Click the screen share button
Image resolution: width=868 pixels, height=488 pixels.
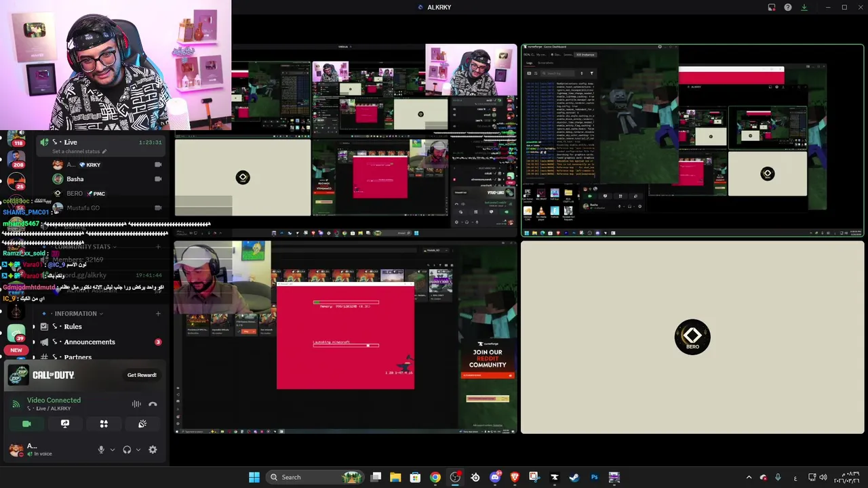pyautogui.click(x=65, y=424)
